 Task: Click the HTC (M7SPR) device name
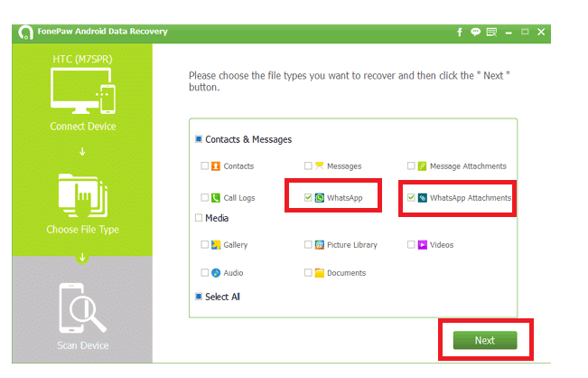click(x=82, y=60)
